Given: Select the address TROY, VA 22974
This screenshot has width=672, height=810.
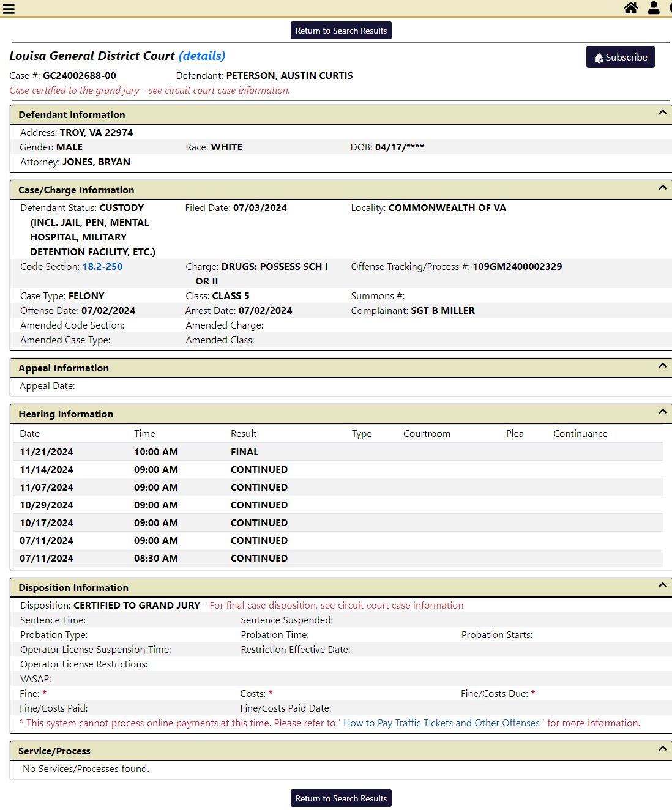Looking at the screenshot, I should click(96, 133).
